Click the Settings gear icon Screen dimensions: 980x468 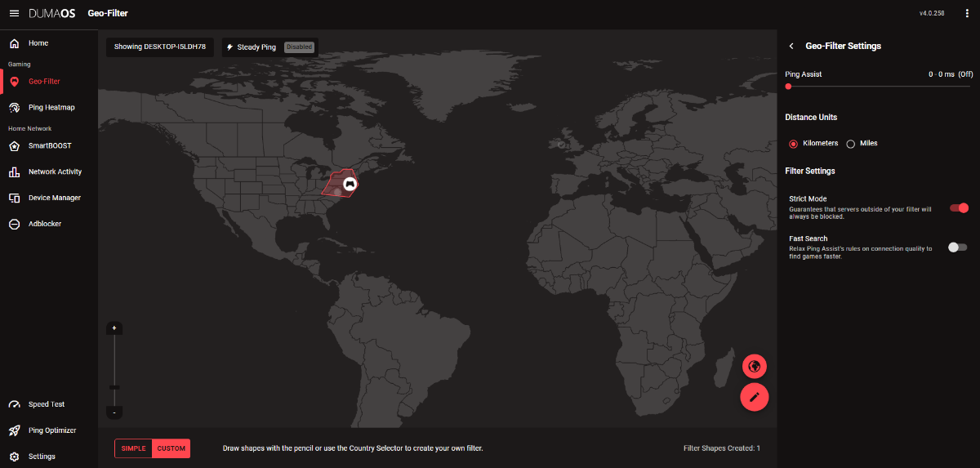click(x=14, y=457)
